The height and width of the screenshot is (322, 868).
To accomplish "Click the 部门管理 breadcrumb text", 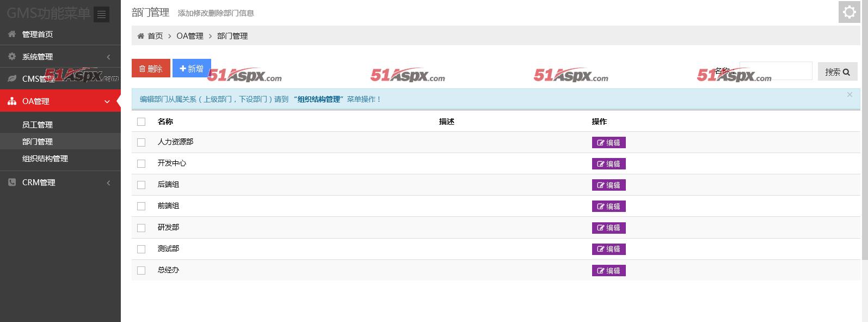I will [x=232, y=36].
